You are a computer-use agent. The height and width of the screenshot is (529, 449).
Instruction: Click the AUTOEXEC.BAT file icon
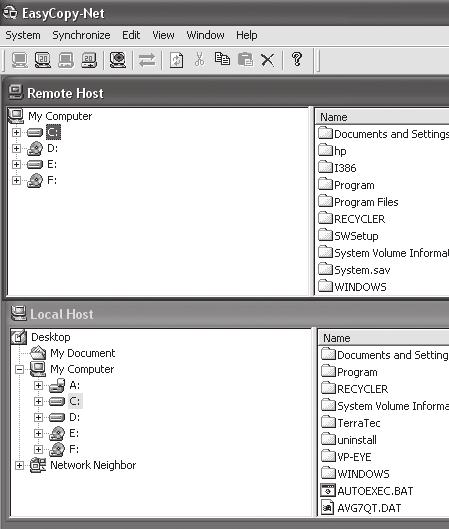tap(328, 491)
